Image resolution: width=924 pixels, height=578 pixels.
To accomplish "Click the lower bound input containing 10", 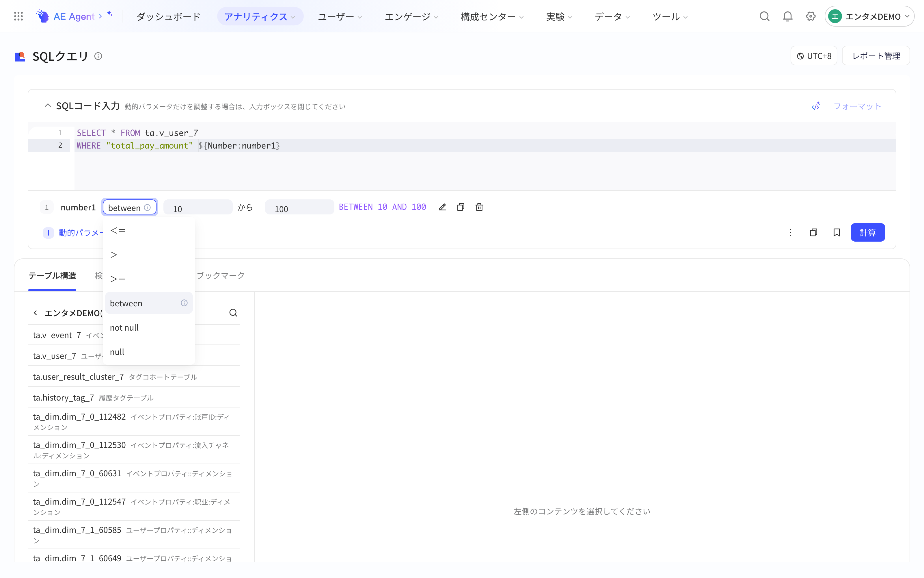I will (x=198, y=208).
